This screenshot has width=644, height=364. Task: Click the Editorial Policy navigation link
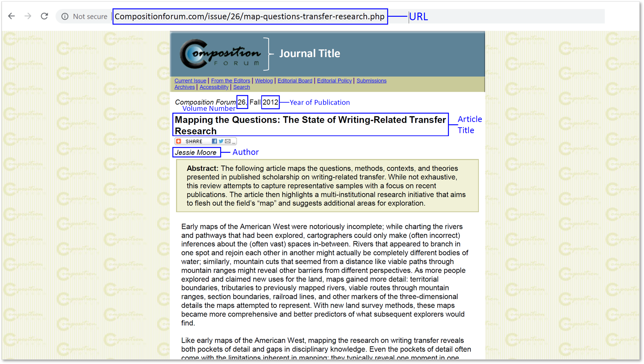click(334, 81)
